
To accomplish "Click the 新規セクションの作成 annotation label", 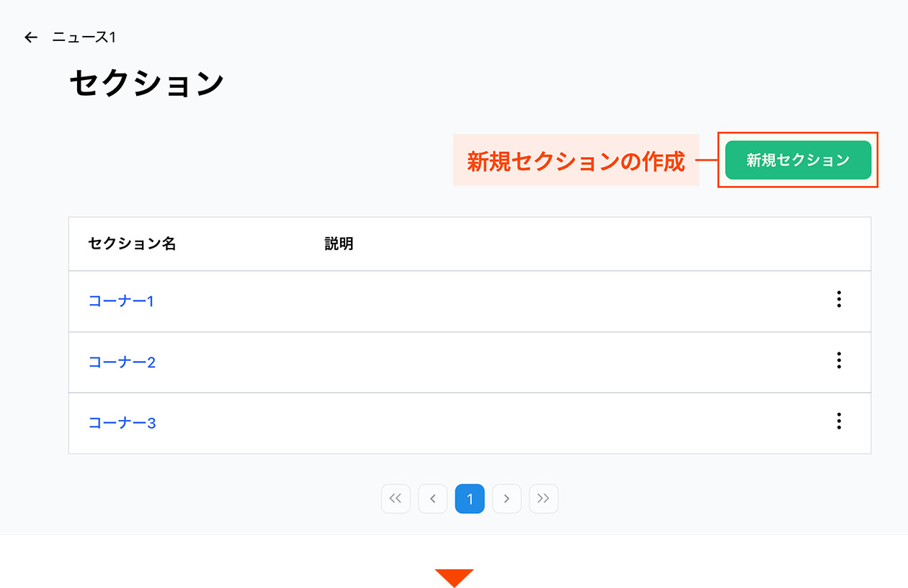I will (x=575, y=161).
